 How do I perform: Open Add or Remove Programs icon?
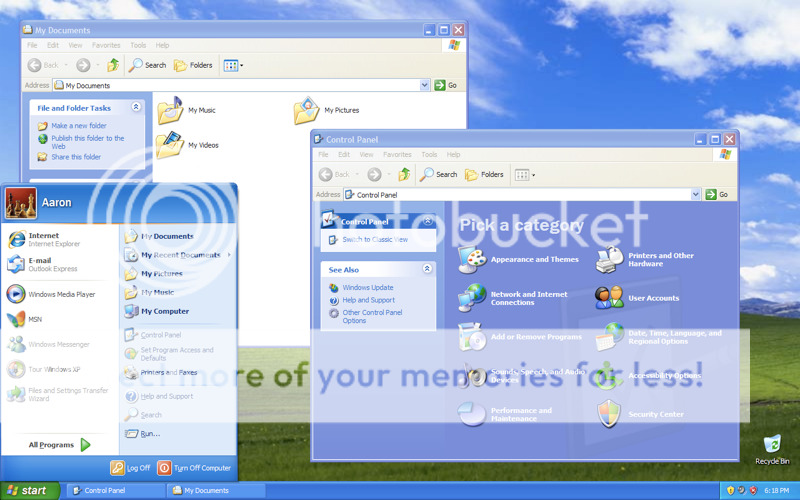pyautogui.click(x=472, y=337)
